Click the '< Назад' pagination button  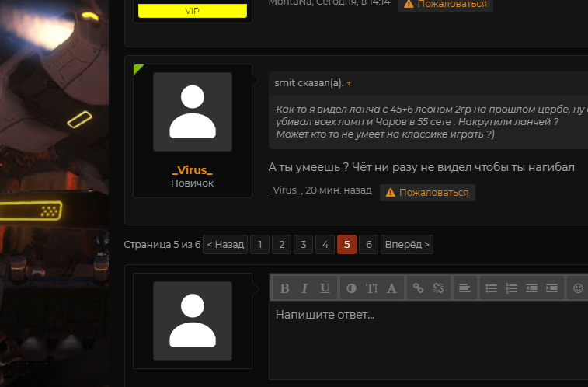[x=225, y=245]
